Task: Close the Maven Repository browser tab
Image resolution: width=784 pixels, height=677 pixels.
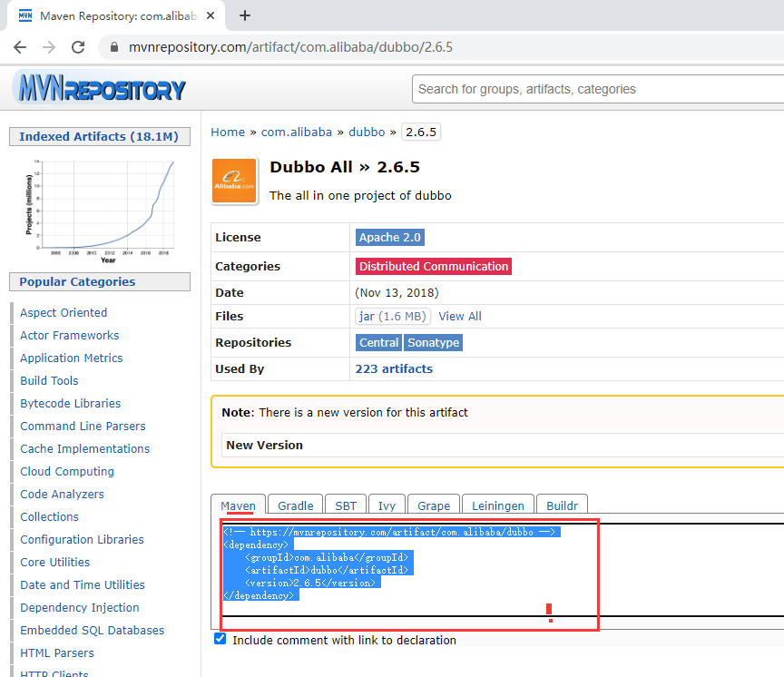Action: click(x=211, y=16)
